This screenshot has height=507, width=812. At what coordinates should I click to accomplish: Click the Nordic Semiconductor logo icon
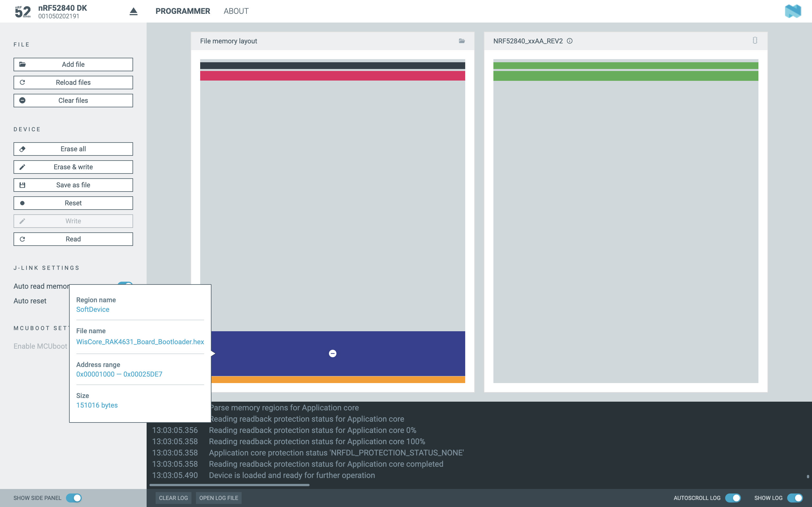[793, 11]
